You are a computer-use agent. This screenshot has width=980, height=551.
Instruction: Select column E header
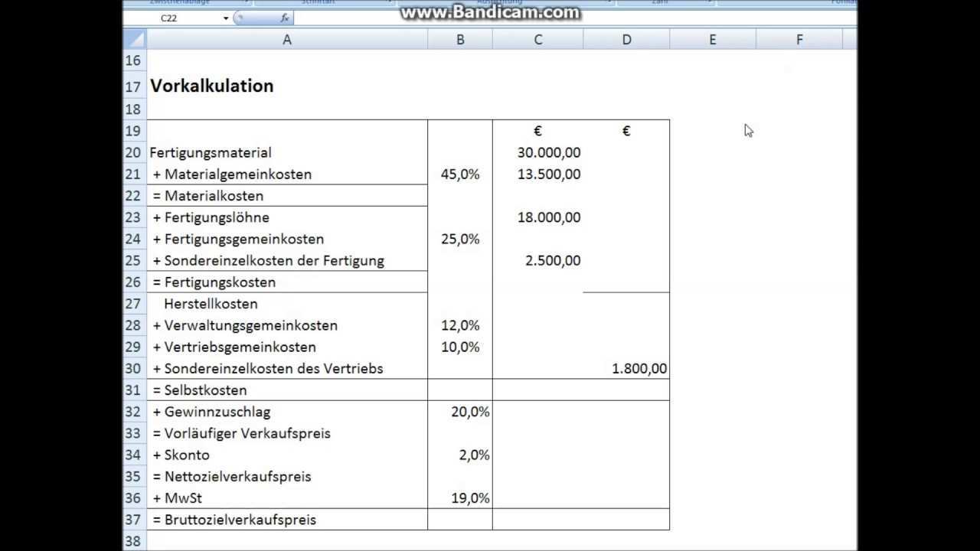(x=712, y=40)
